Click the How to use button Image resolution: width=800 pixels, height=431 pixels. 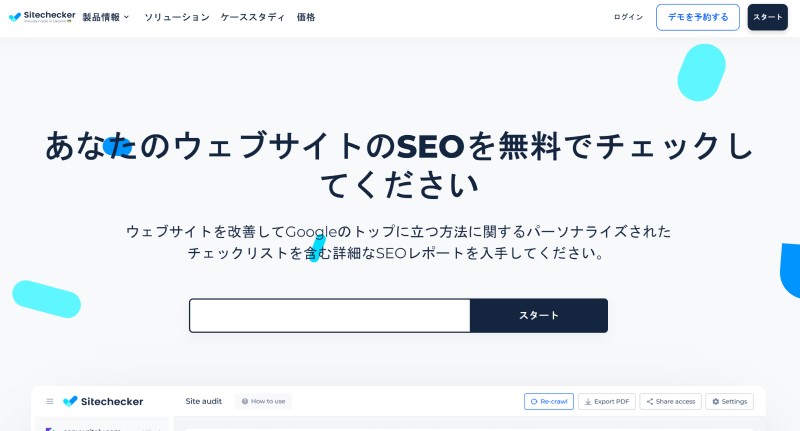263,401
